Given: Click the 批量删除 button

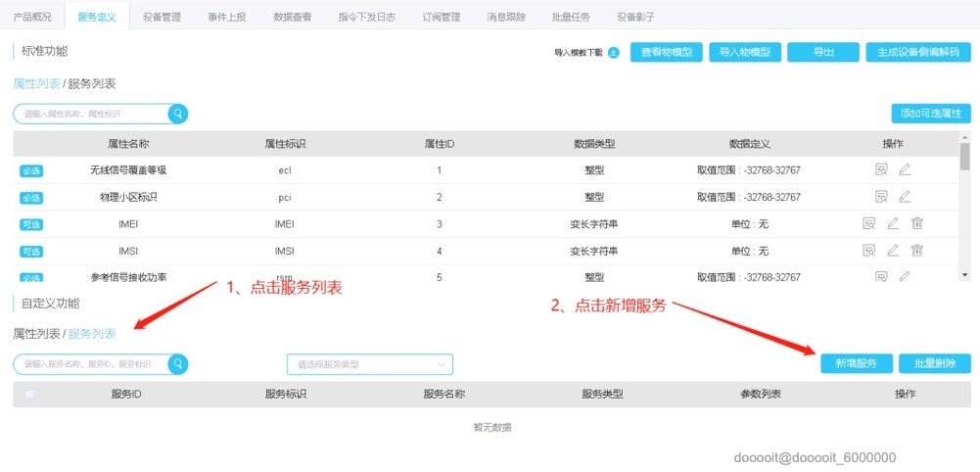Looking at the screenshot, I should pos(935,364).
